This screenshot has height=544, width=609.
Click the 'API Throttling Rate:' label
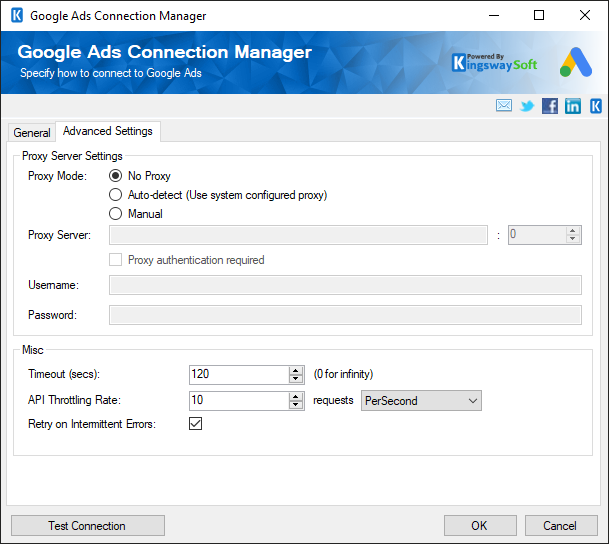coord(75,400)
